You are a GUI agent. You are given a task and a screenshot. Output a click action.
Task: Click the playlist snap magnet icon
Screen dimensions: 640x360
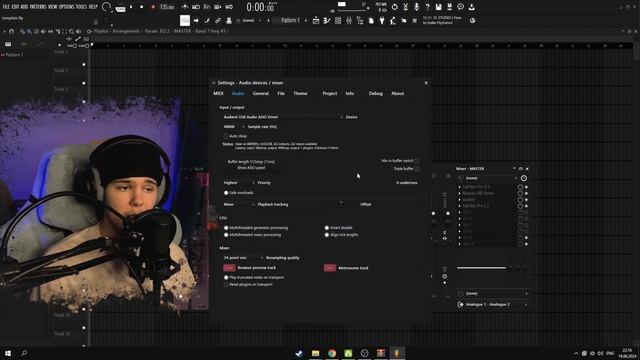11,31
